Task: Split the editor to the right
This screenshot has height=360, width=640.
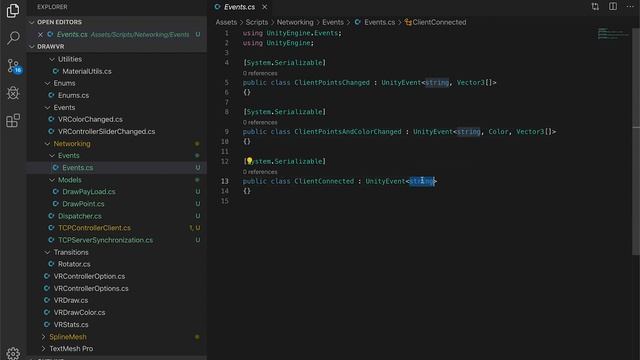Action: [613, 7]
